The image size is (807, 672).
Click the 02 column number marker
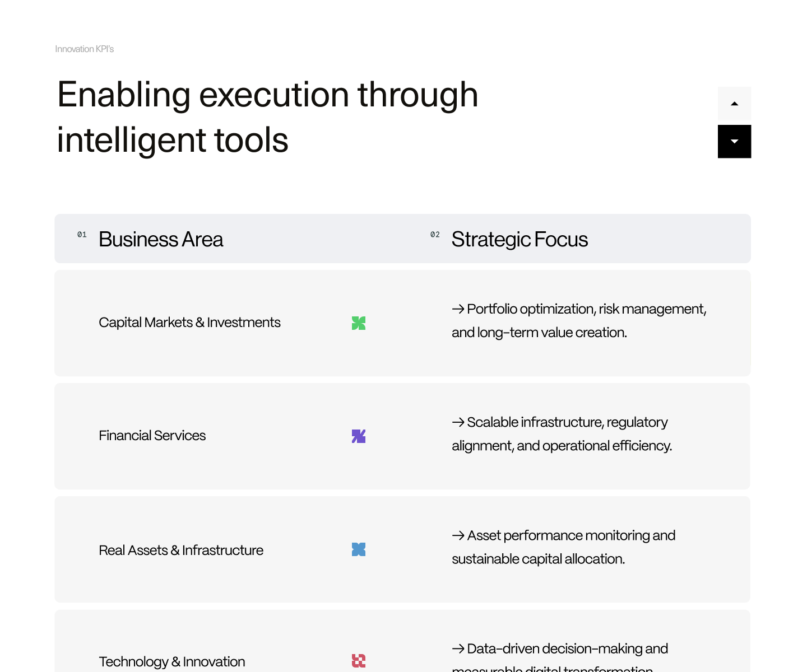tap(435, 235)
